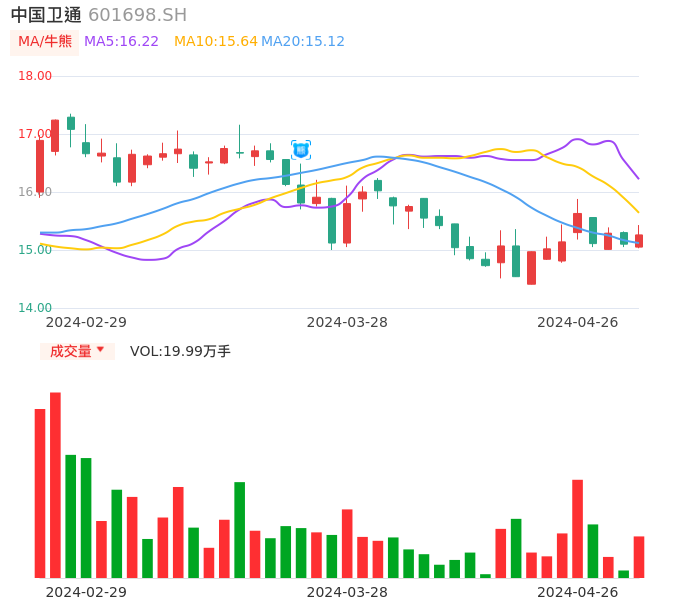Click the 2024-04-26 date under volume chart
The height and width of the screenshot is (606, 686).
tap(578, 592)
